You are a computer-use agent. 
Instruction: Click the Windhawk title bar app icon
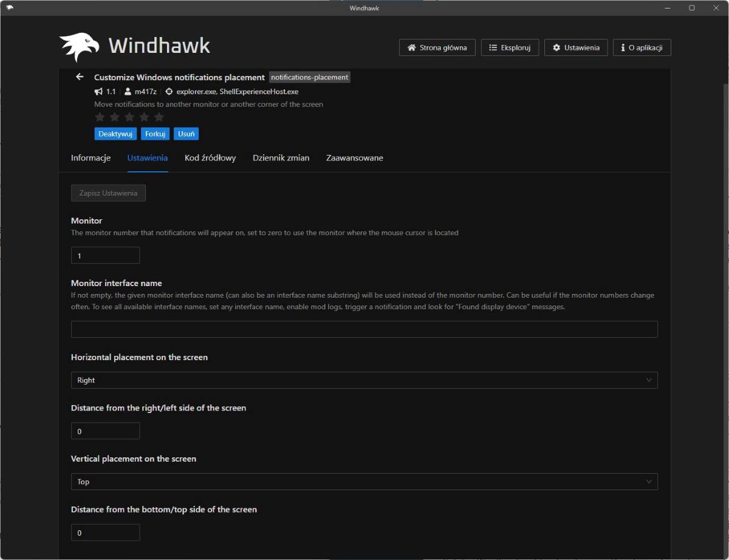10,8
